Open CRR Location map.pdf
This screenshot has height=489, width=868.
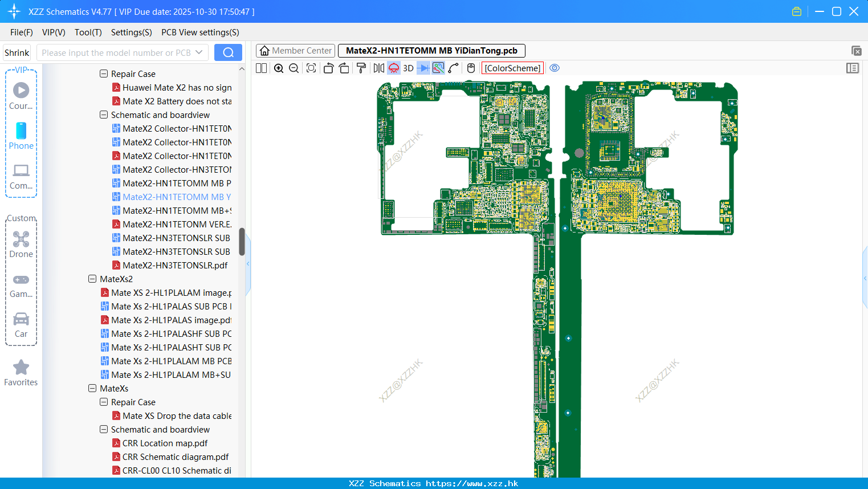pos(160,443)
